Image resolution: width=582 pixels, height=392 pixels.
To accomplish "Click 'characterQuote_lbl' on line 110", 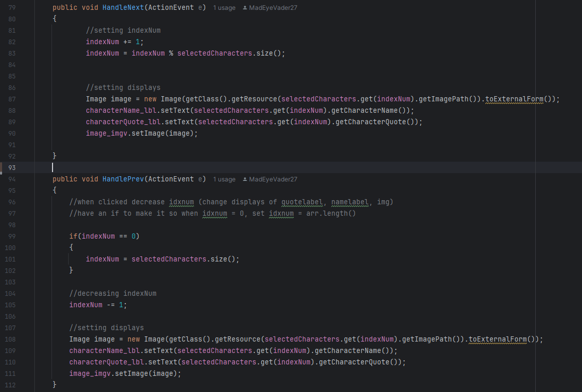I will click(x=106, y=362).
